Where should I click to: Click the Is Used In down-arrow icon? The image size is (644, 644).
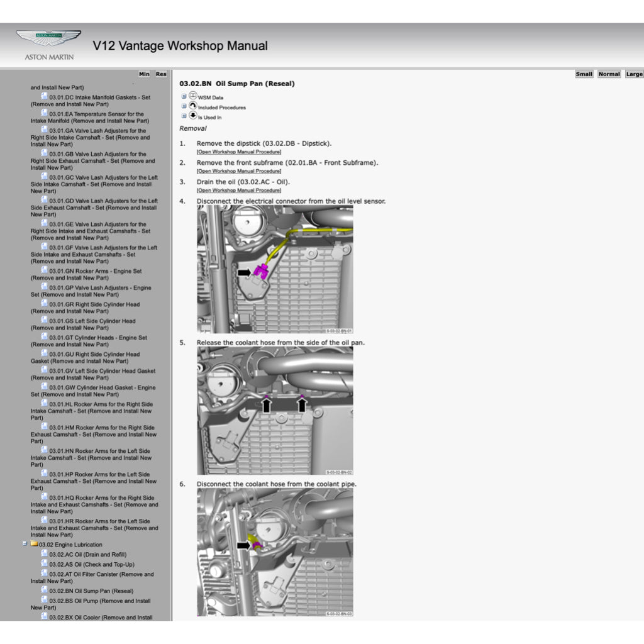193,114
